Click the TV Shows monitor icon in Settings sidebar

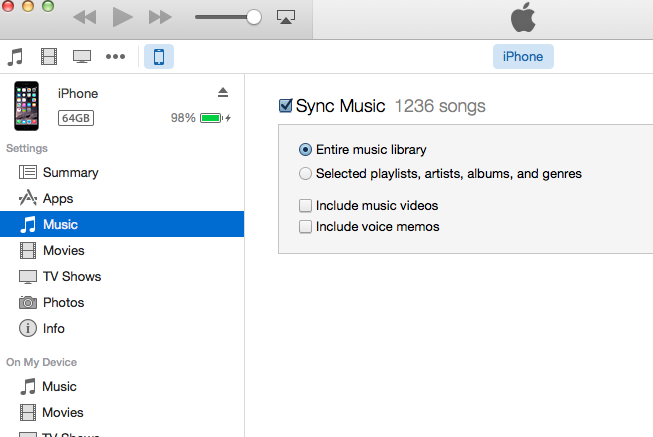27,277
